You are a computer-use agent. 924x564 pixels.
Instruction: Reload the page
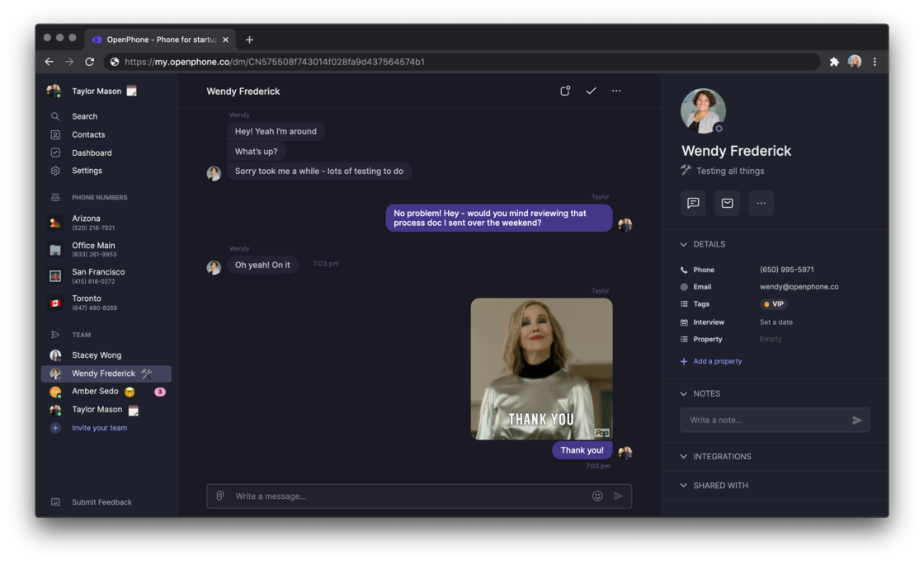90,62
